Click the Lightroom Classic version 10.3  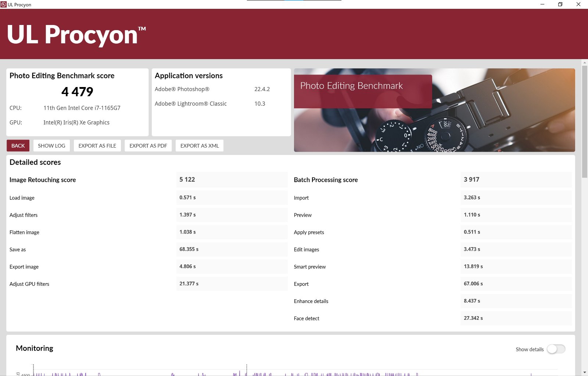coord(260,104)
